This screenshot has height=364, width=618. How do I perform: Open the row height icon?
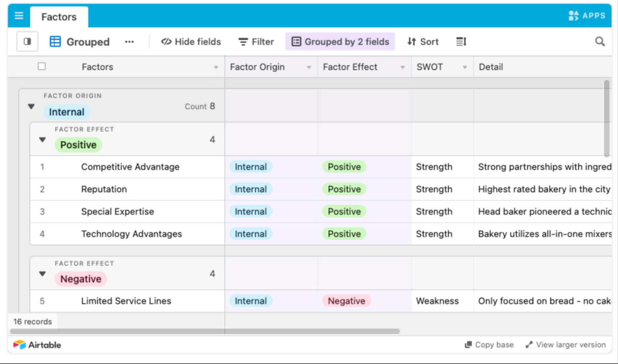click(461, 41)
